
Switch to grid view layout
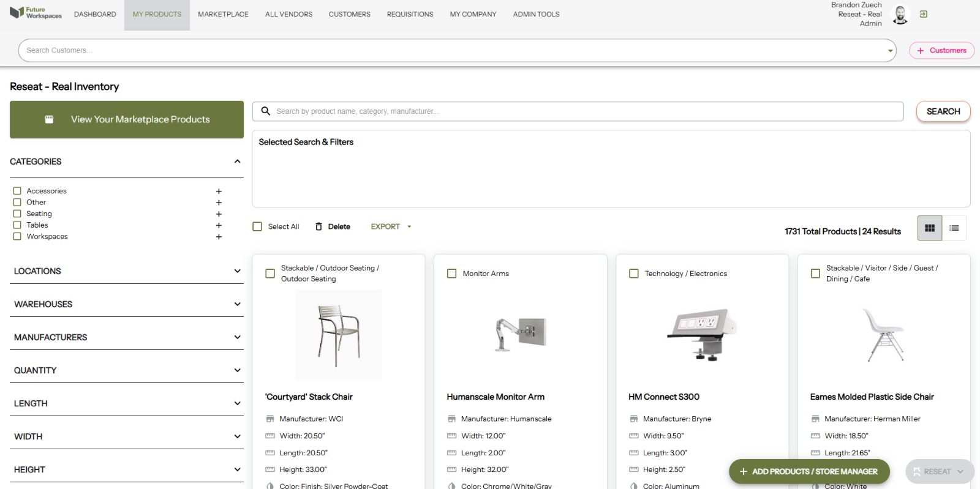click(929, 228)
